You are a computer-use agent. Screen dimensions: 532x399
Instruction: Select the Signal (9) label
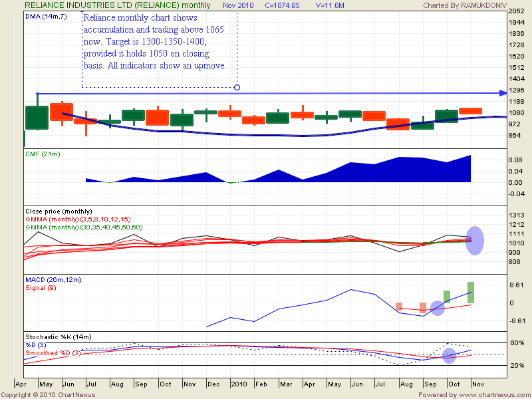pos(41,288)
